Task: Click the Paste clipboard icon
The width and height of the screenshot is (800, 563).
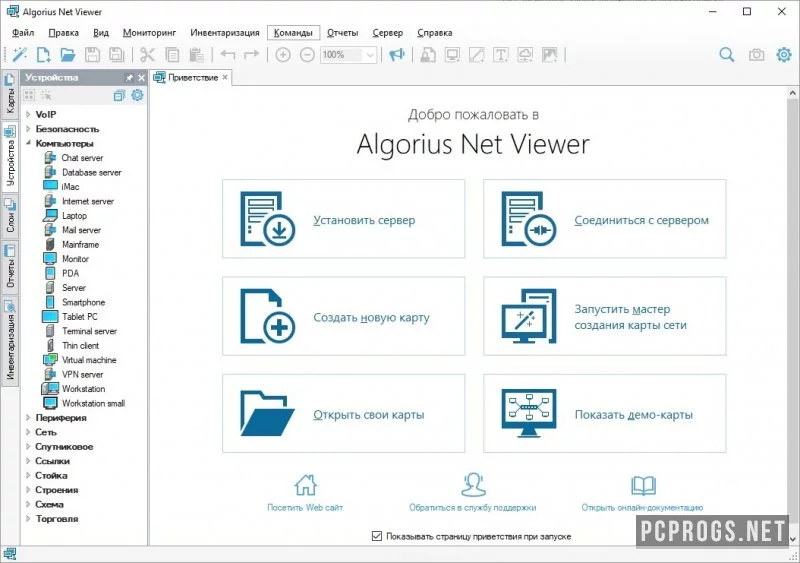Action: 196,55
